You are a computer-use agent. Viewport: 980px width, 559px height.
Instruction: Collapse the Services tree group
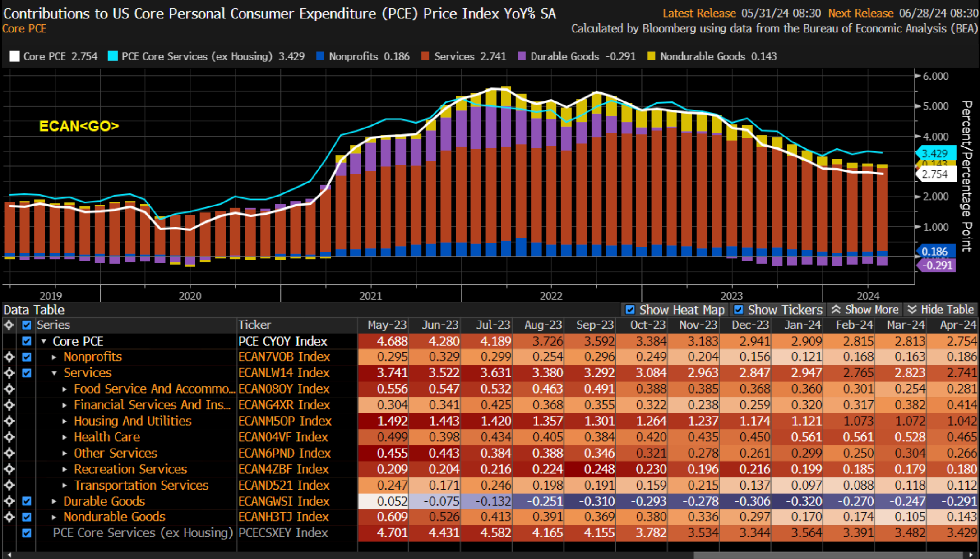click(x=54, y=373)
